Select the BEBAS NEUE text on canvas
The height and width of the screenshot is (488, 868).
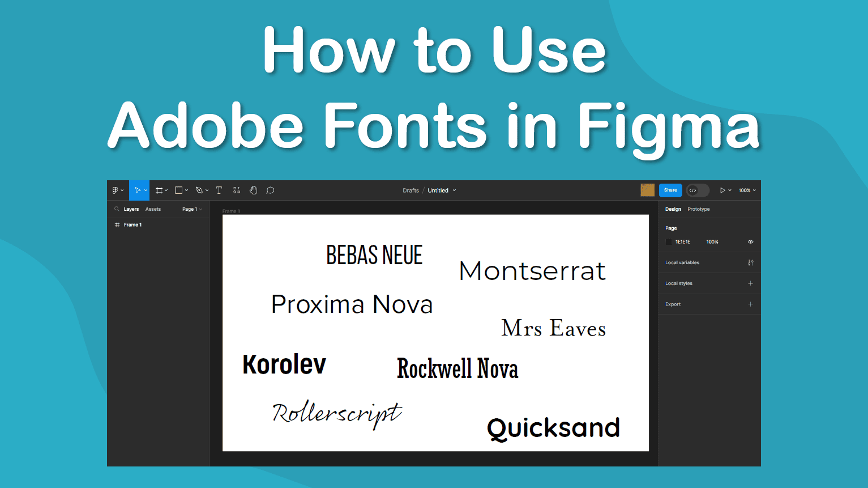pyautogui.click(x=374, y=255)
